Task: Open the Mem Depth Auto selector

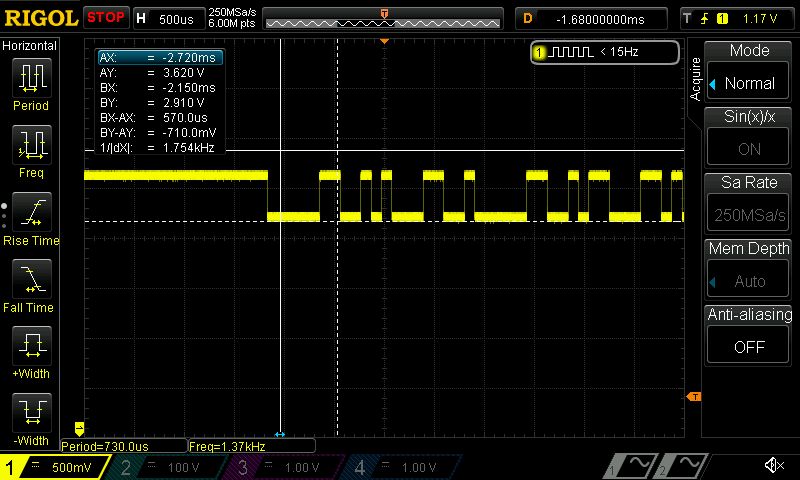Action: [x=748, y=281]
